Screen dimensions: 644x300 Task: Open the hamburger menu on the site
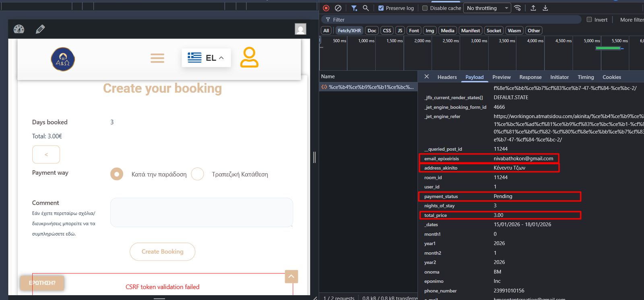click(157, 58)
